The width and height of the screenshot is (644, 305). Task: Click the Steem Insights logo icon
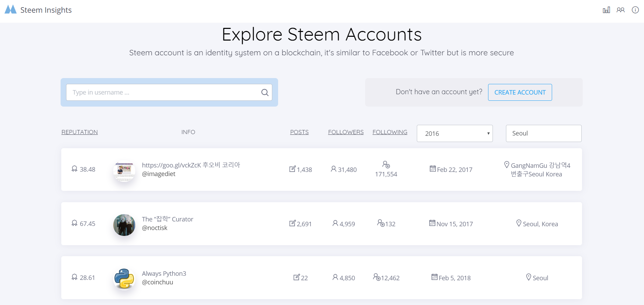pos(10,9)
